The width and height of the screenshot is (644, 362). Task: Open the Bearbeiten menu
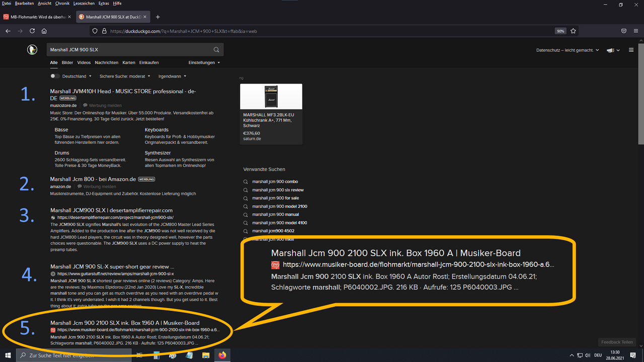(x=25, y=3)
